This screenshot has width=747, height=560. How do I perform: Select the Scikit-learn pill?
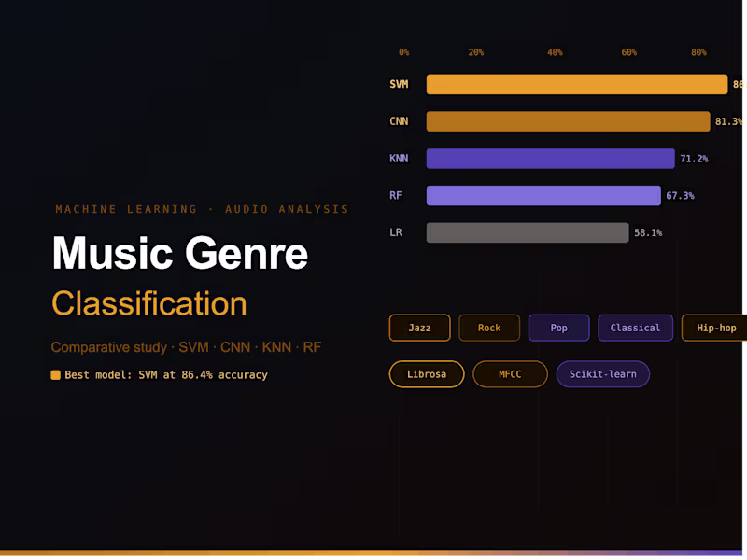pos(602,374)
